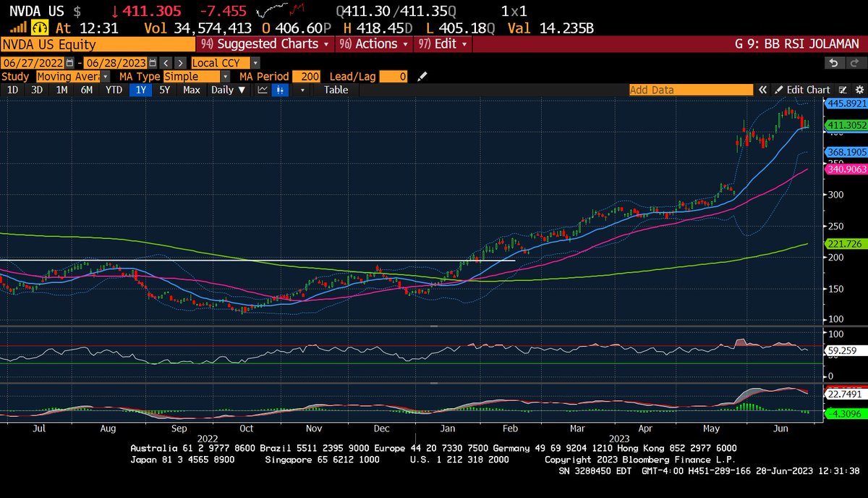Click the NVDA US ticker in header
Viewport: 868px width, 498px height.
pyautogui.click(x=35, y=11)
